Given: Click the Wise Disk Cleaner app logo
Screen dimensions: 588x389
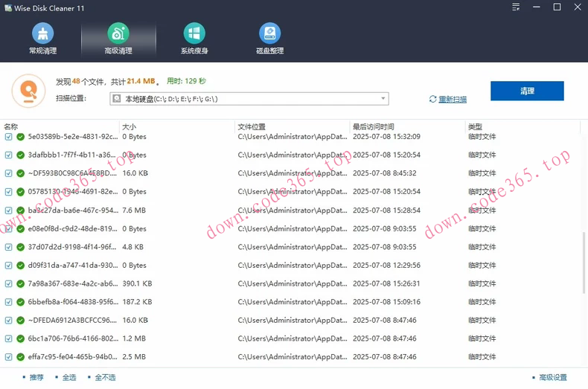Looking at the screenshot, I should pos(8,8).
